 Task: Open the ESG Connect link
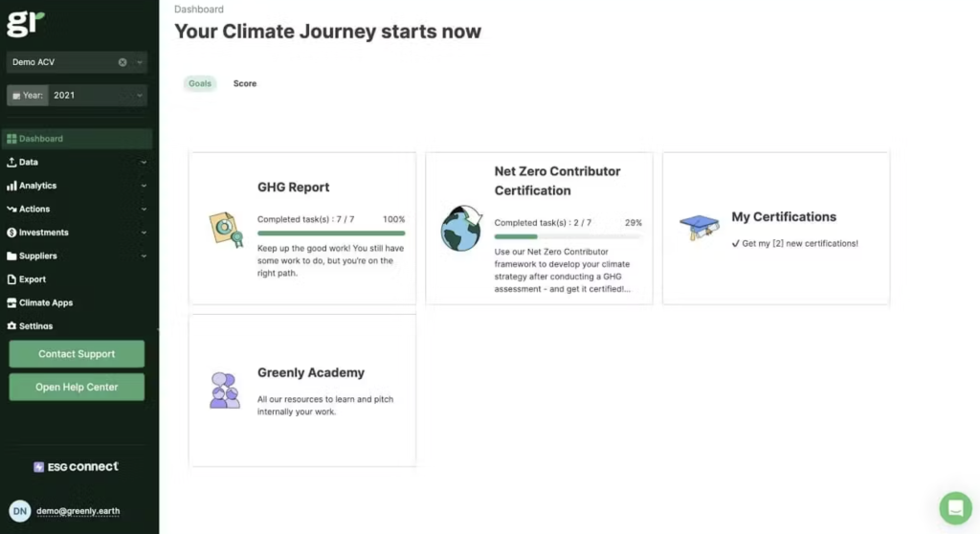coord(77,467)
